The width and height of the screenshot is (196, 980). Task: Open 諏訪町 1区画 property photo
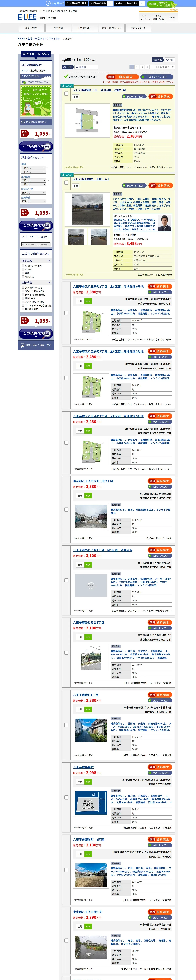[x=91, y=875]
